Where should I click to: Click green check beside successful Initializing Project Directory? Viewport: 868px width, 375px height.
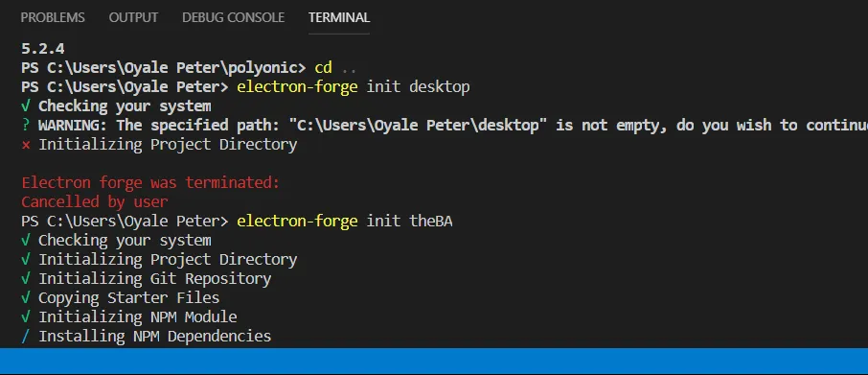(26, 259)
